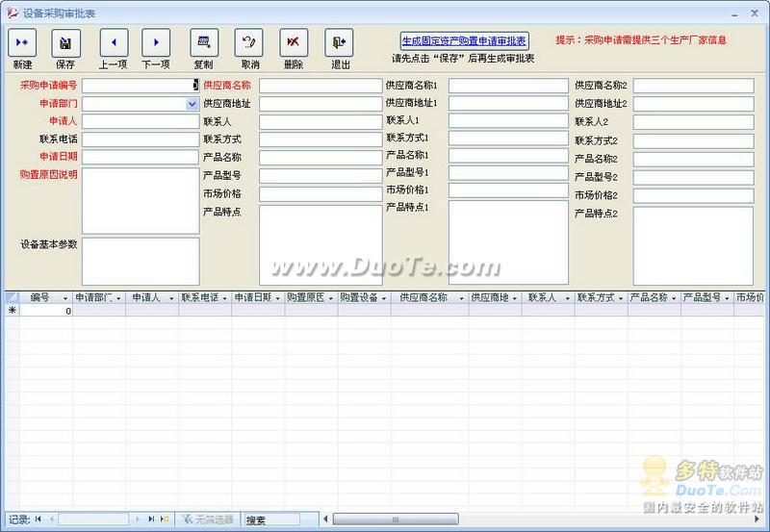The image size is (770, 532).
Task: Click the 供应商名称1 input field
Action: pyautogui.click(x=508, y=86)
